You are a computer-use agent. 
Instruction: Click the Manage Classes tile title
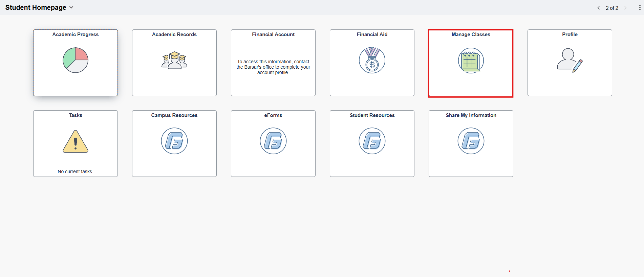pos(471,34)
